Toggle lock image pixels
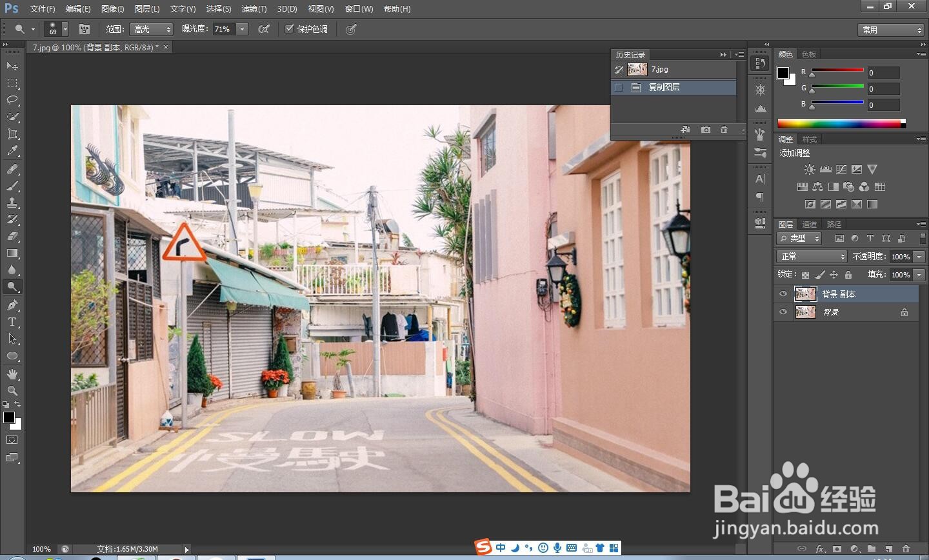The height and width of the screenshot is (560, 929). pos(819,275)
